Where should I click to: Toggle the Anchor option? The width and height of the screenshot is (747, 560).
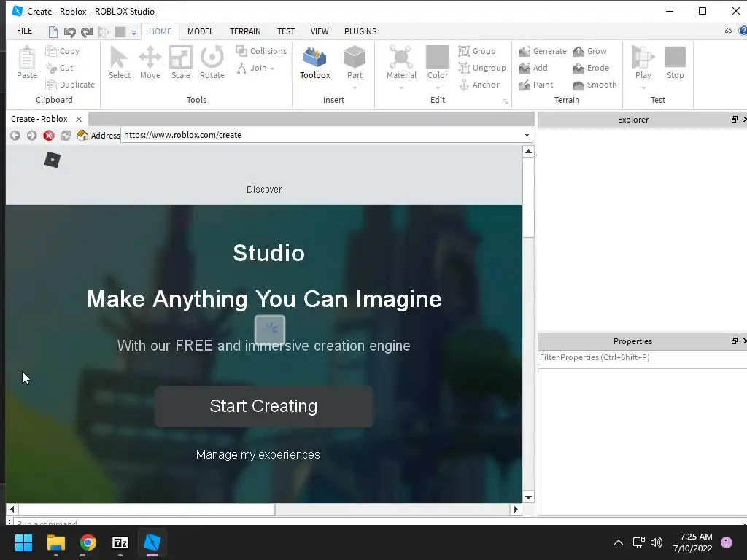click(x=479, y=85)
